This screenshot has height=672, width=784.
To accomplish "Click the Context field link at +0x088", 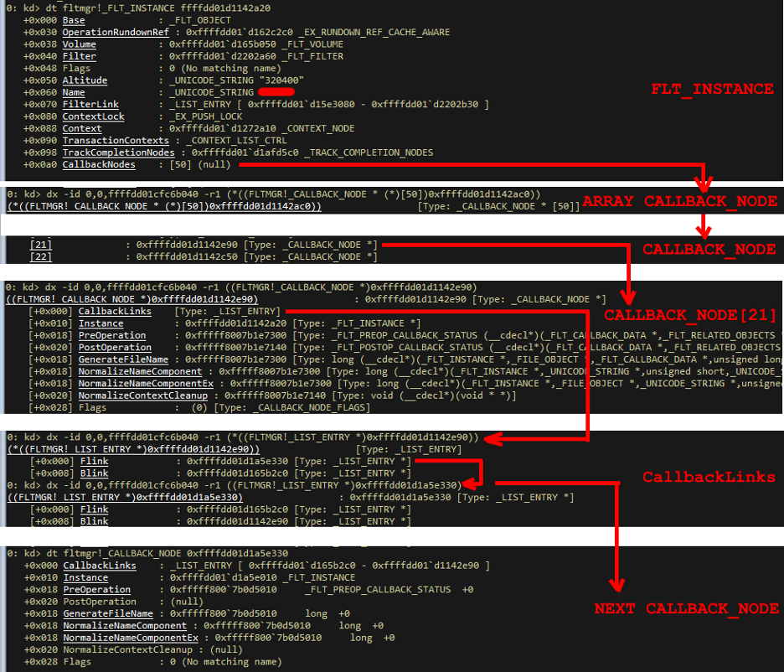I will coord(82,128).
